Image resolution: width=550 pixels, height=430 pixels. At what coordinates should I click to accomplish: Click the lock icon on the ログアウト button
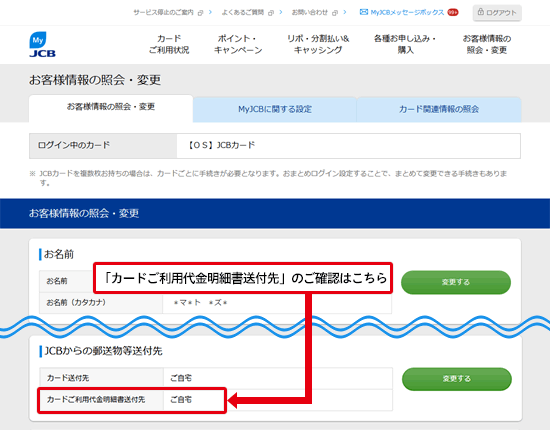[x=481, y=12]
